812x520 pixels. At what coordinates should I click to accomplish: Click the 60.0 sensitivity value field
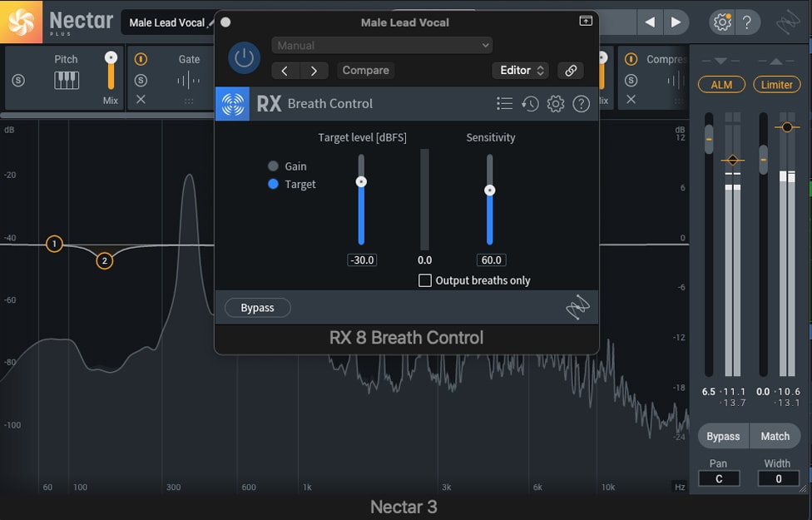[492, 260]
